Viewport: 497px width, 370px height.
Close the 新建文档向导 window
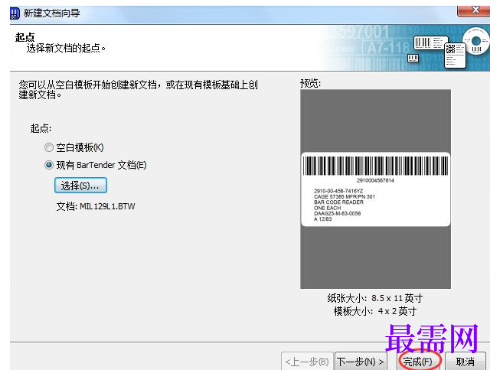[x=475, y=10]
